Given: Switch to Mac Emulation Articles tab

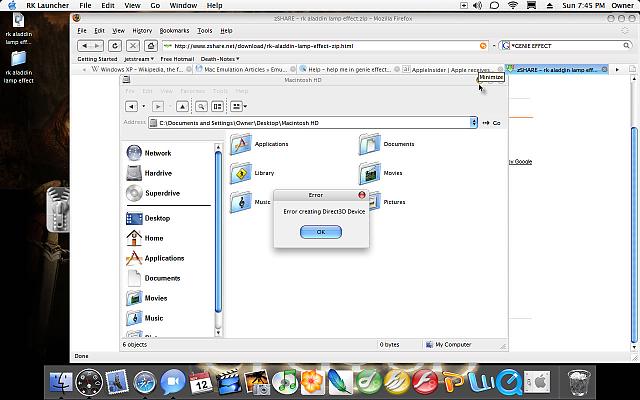Looking at the screenshot, I should (x=245, y=69).
